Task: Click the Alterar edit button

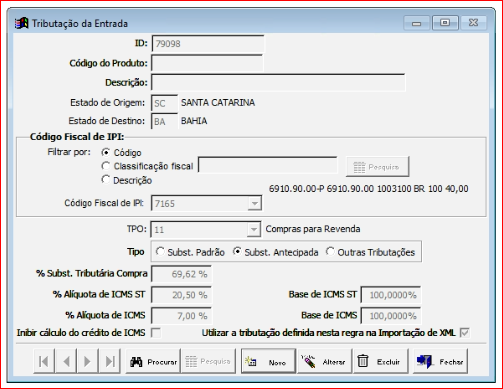Action: click(x=324, y=361)
